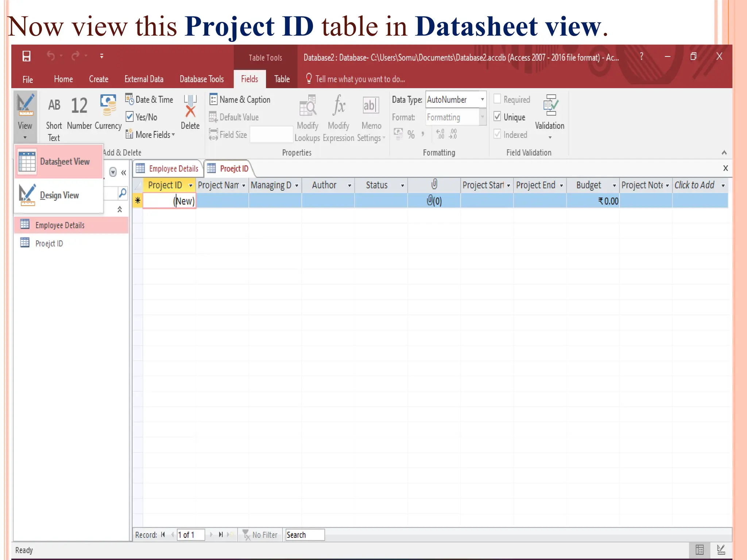
Task: Switch to Datasheet view via status bar
Action: 700,550
